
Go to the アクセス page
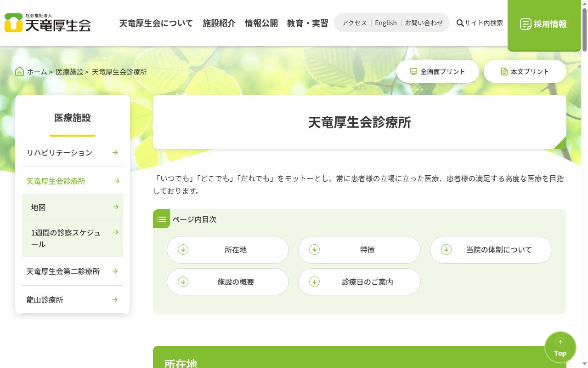(354, 23)
